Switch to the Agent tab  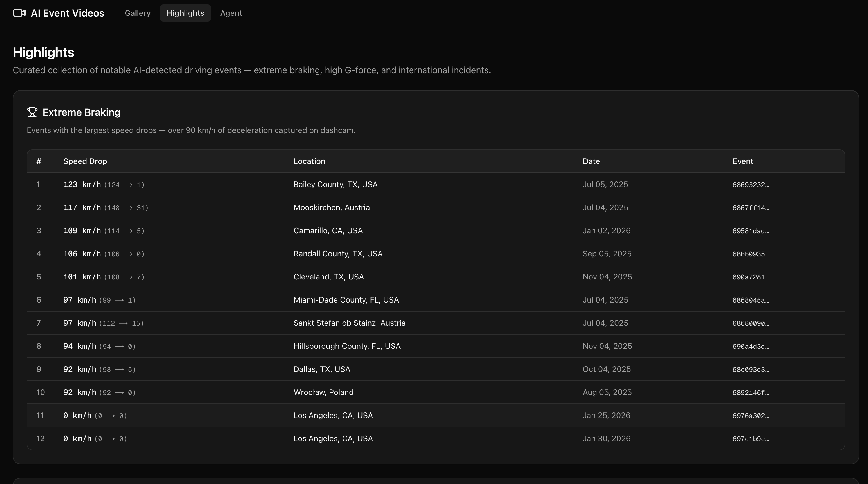tap(231, 13)
